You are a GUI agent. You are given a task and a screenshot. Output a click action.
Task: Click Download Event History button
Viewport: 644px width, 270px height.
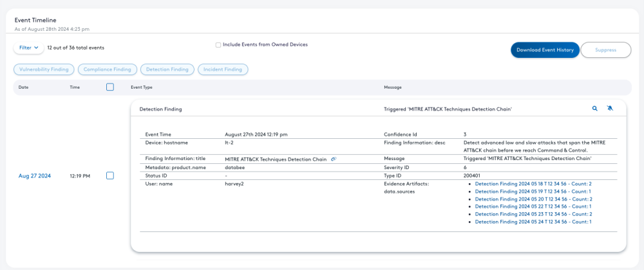545,50
